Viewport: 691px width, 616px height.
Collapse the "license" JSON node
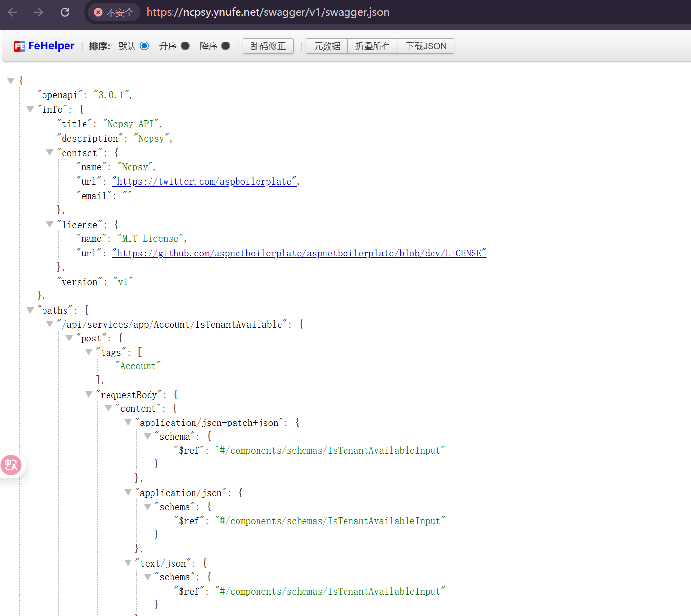[x=50, y=225]
